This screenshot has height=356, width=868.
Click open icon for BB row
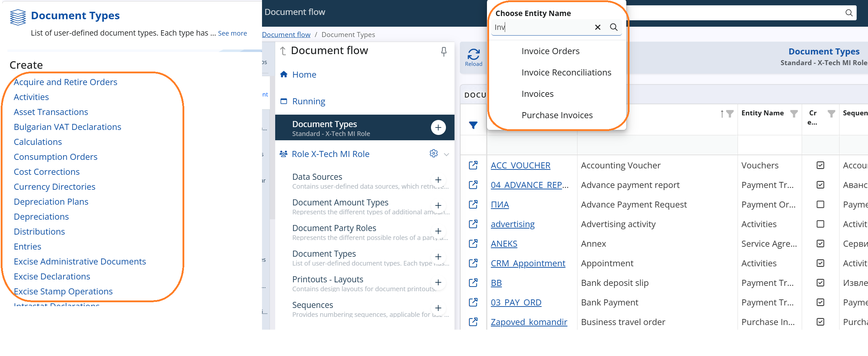point(473,283)
